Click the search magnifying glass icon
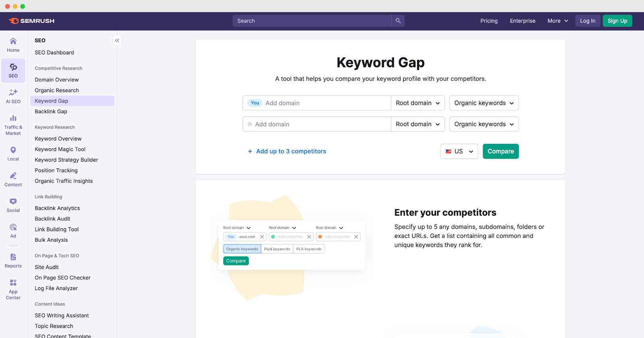The image size is (644, 338). 398,21
